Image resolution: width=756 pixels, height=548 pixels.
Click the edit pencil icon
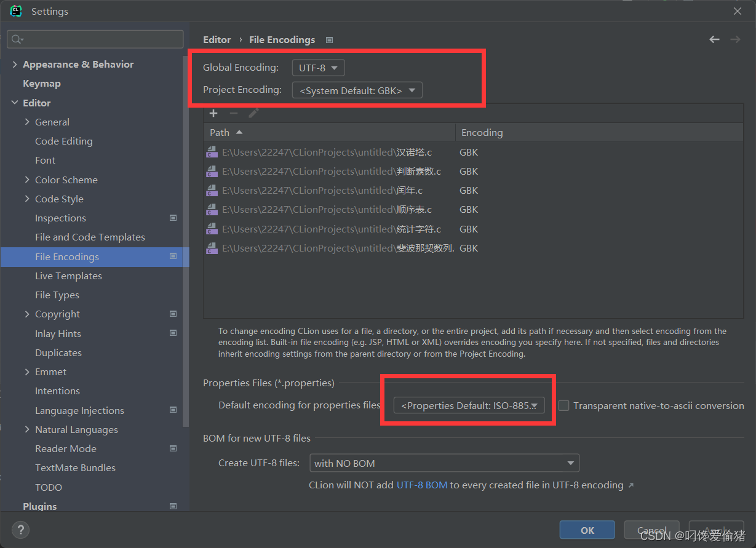pyautogui.click(x=253, y=113)
